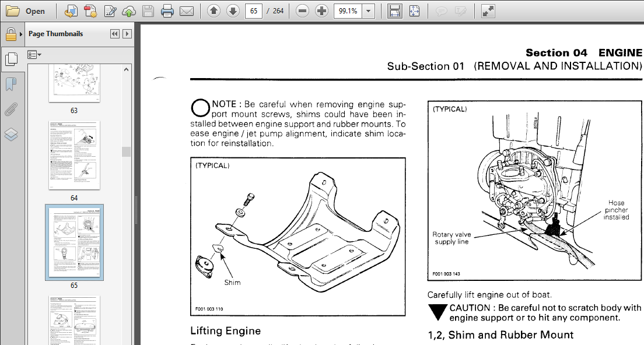Print the document using printer icon
Screen dimensions: 644x345
click(167, 11)
